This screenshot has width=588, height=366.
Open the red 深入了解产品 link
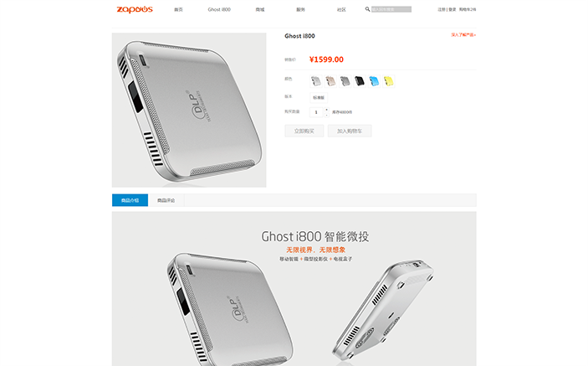pyautogui.click(x=463, y=35)
